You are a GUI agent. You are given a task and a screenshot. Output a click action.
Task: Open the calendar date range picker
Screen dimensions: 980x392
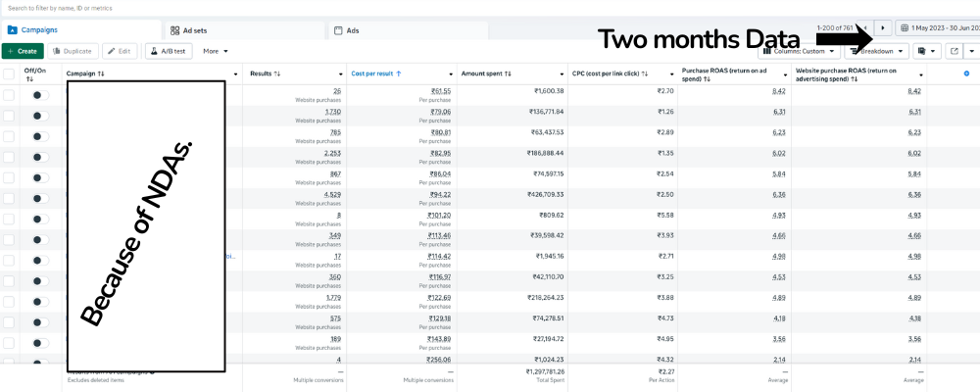click(939, 28)
